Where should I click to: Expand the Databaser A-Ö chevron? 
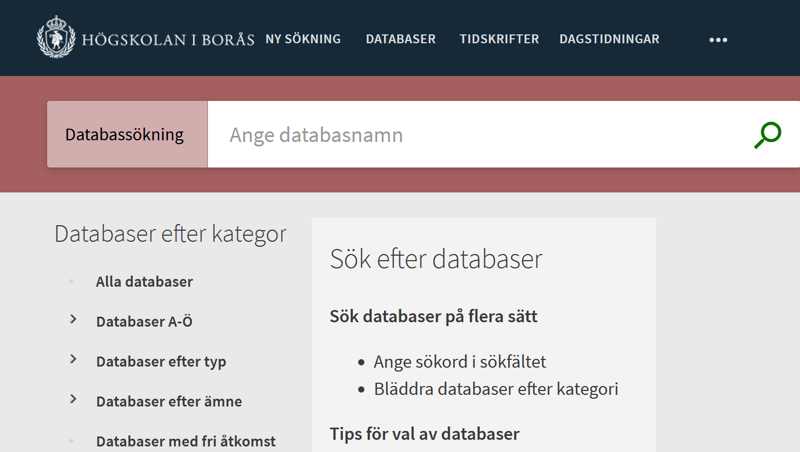(73, 320)
